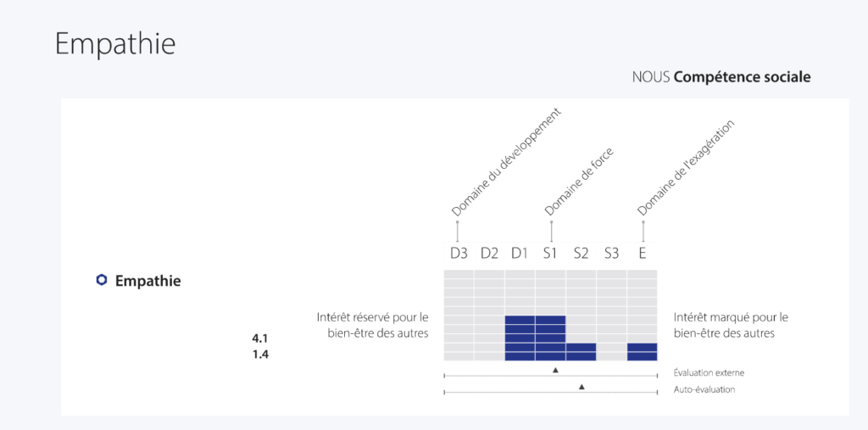Image resolution: width=868 pixels, height=430 pixels.
Task: Click the 4.1 score value
Action: coord(260,338)
